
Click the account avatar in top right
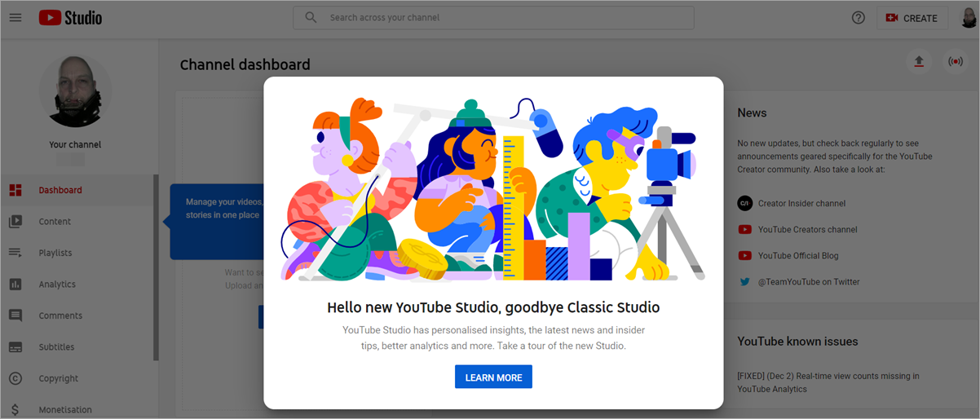pyautogui.click(x=968, y=18)
